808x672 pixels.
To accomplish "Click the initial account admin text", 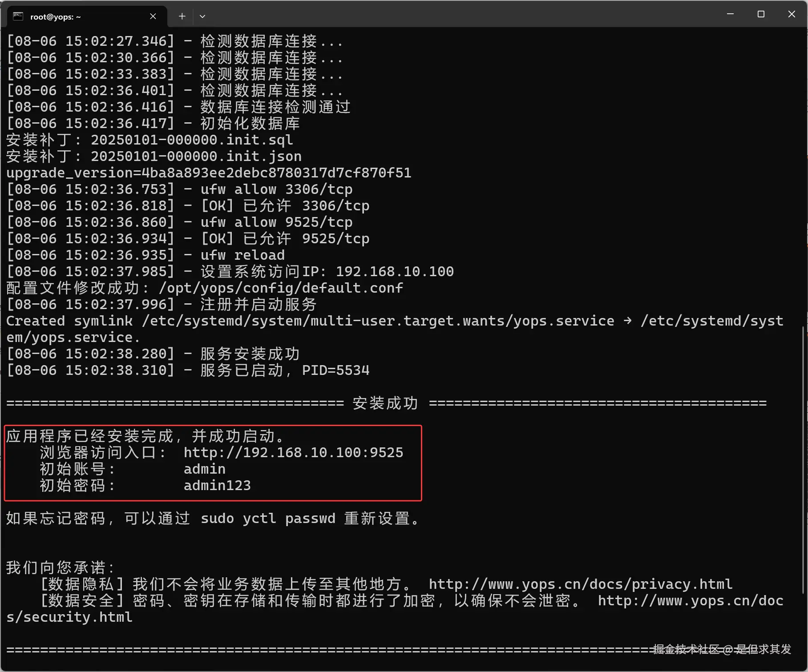I will (205, 469).
